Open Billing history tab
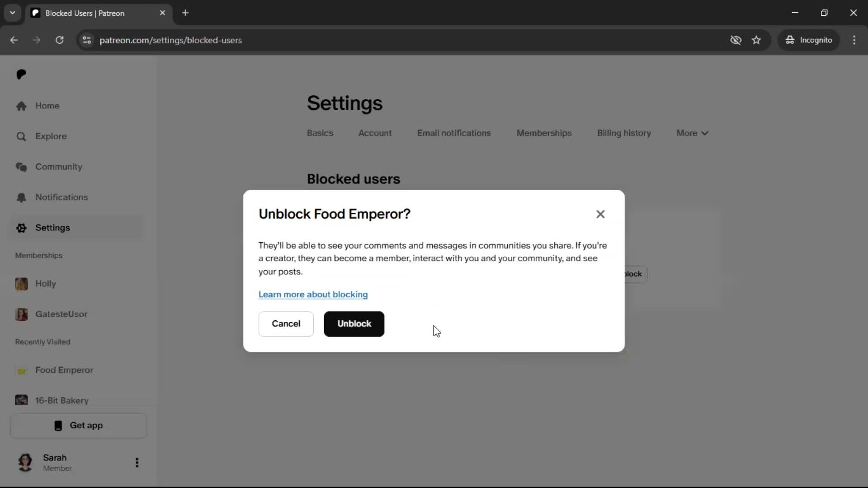868x488 pixels. coord(624,133)
